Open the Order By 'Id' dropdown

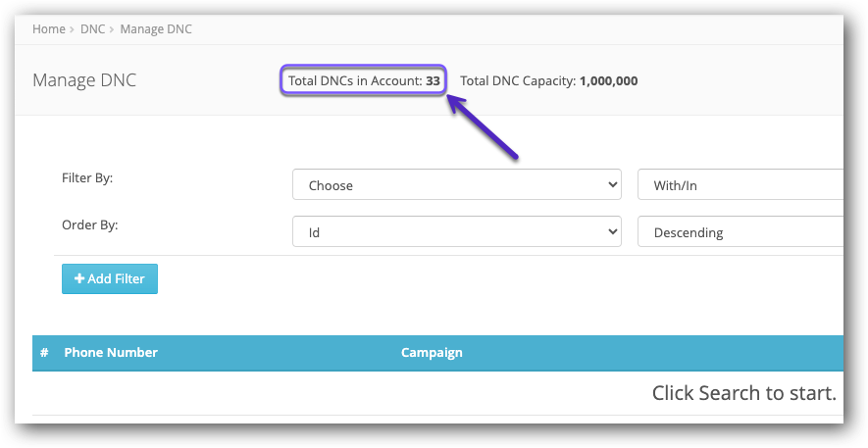(x=457, y=232)
